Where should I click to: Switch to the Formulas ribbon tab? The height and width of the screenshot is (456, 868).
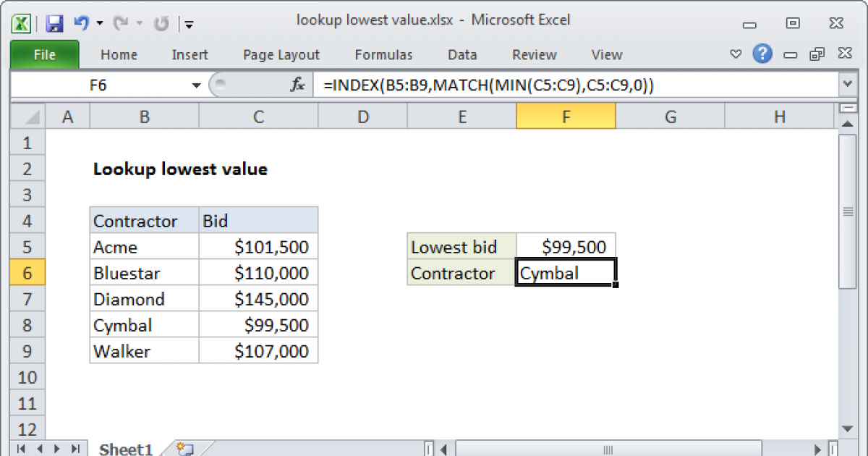coord(383,54)
